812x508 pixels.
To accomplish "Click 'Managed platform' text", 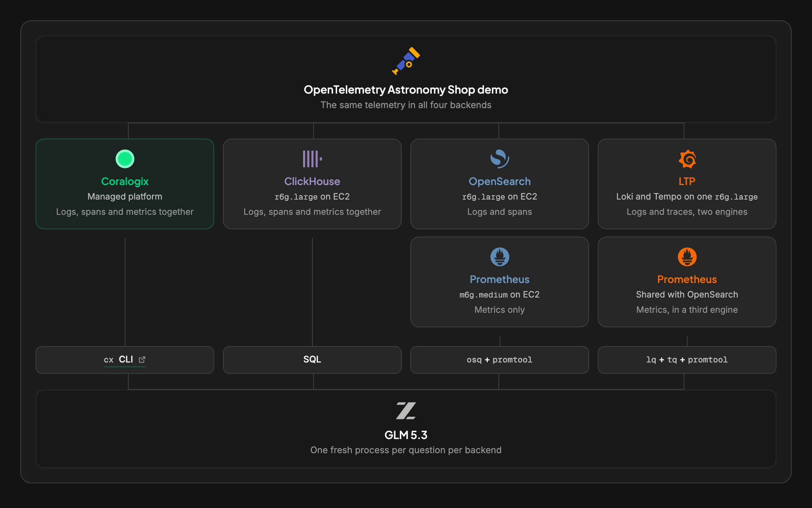I will 125,197.
